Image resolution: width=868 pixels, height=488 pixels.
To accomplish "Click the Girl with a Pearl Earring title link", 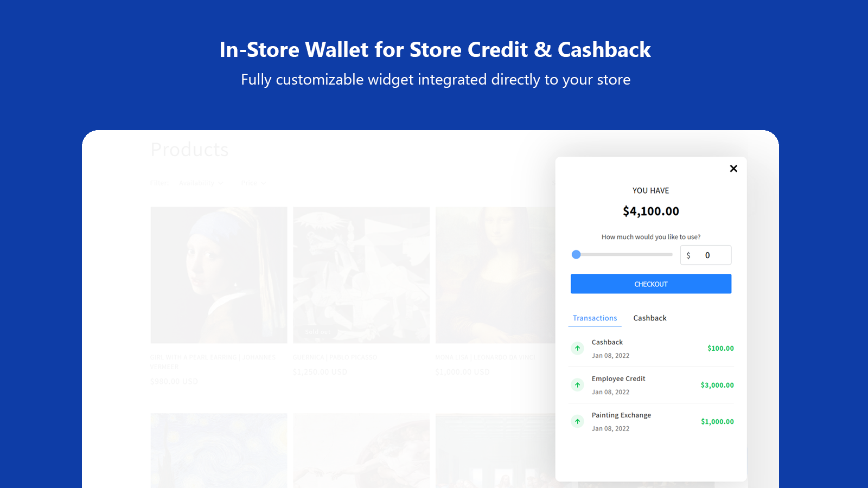I will pos(213,362).
